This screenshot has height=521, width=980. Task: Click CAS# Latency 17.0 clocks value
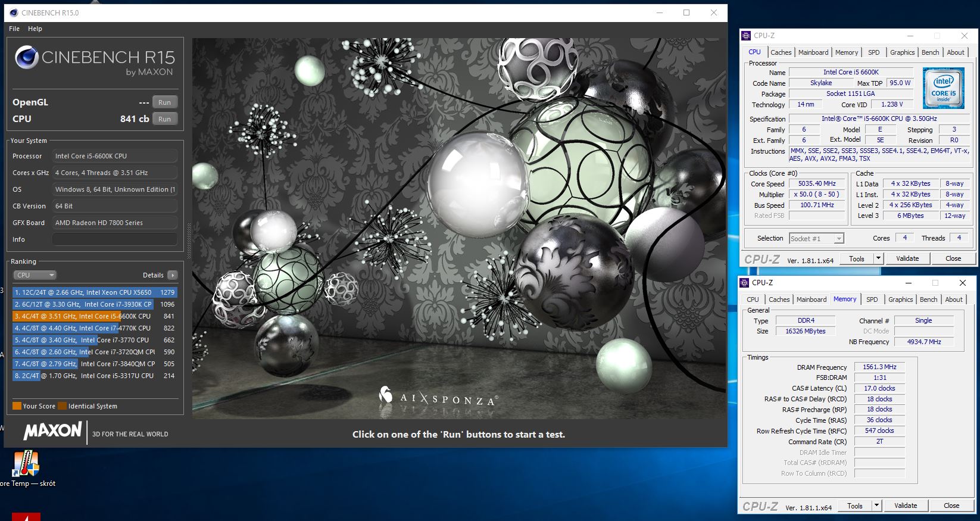(x=879, y=389)
